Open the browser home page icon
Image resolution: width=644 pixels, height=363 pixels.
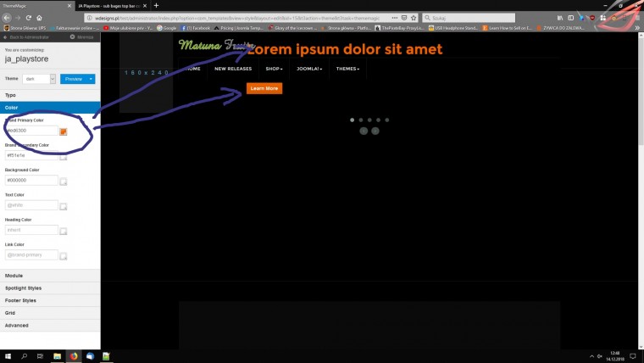[40, 18]
